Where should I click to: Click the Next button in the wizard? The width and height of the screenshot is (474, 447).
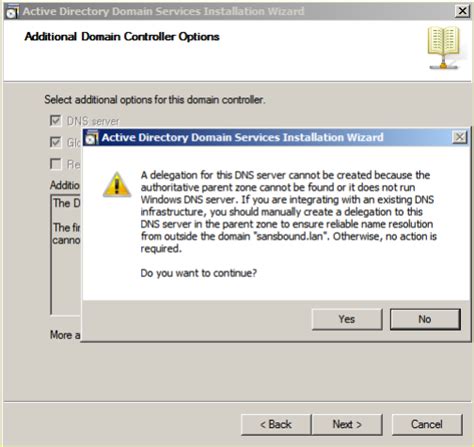pos(347,424)
